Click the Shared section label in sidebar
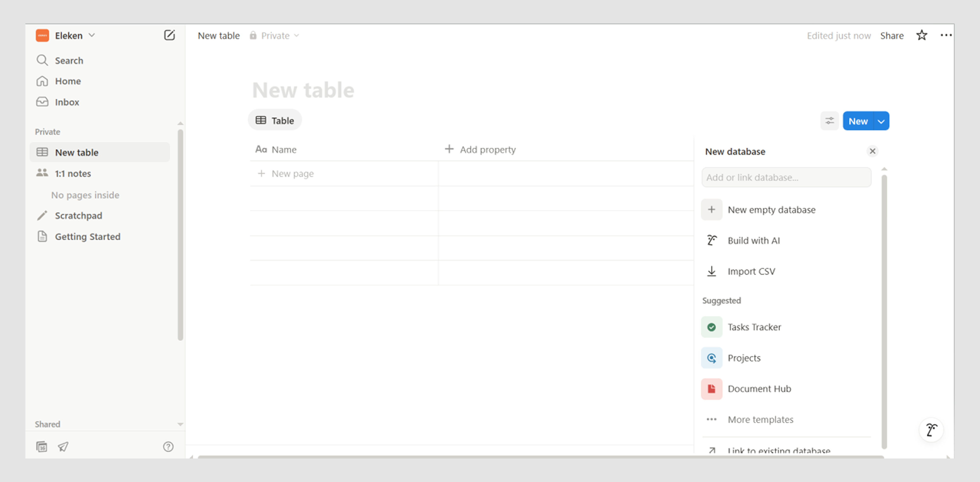The image size is (980, 482). coord(48,424)
